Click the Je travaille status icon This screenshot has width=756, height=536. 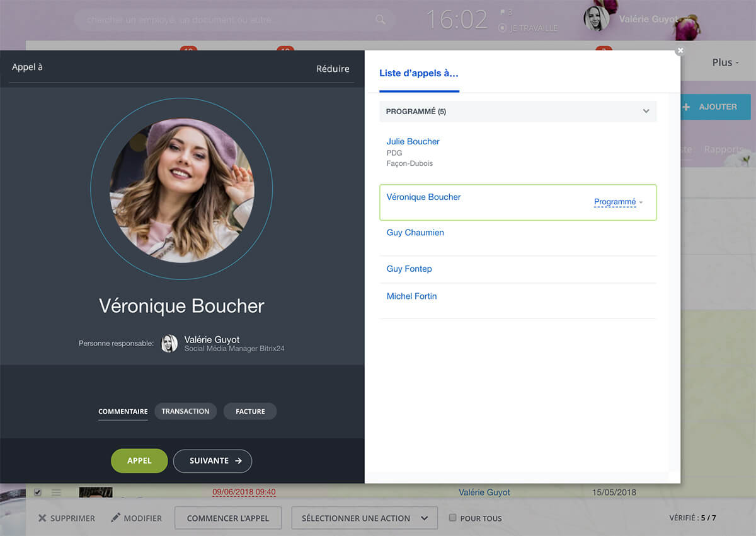pos(502,28)
